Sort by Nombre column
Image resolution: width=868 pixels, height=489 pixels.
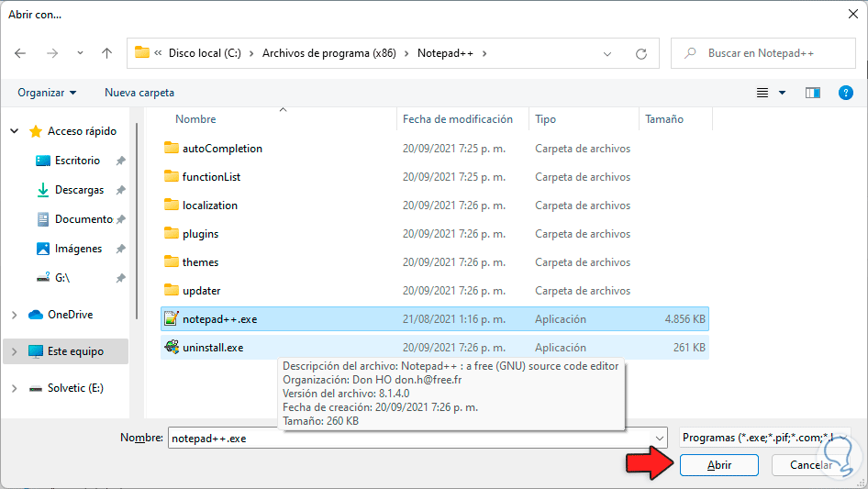point(195,119)
